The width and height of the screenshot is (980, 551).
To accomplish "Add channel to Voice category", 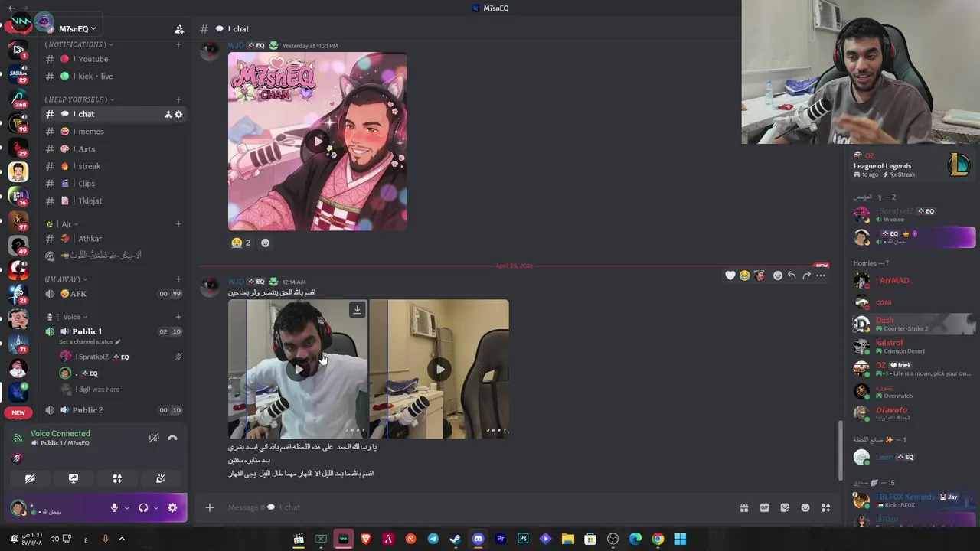I will pos(178,317).
